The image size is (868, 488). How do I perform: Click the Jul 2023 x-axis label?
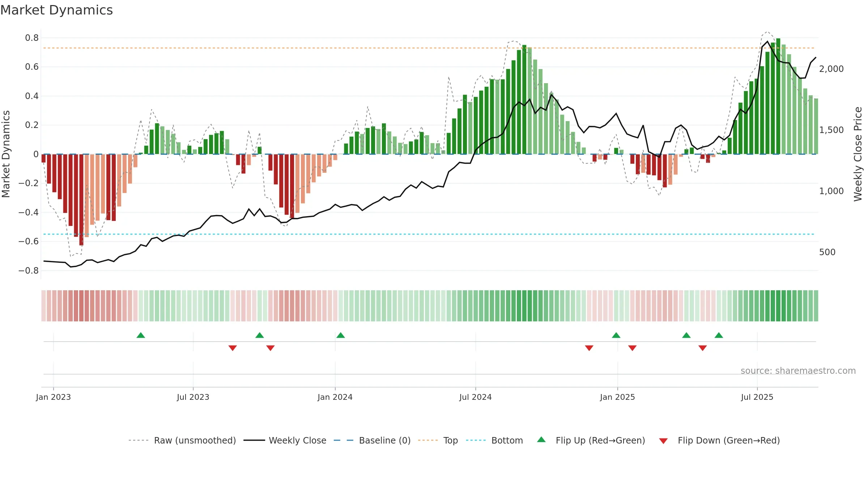click(x=193, y=397)
